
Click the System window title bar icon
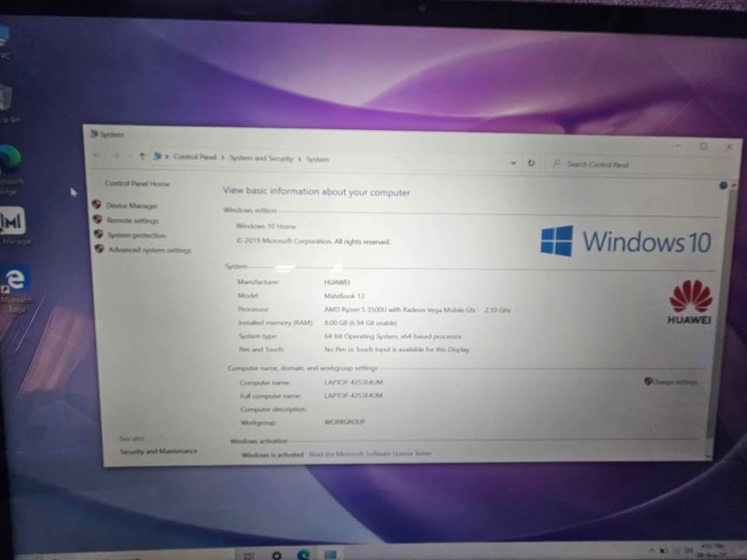(x=94, y=133)
